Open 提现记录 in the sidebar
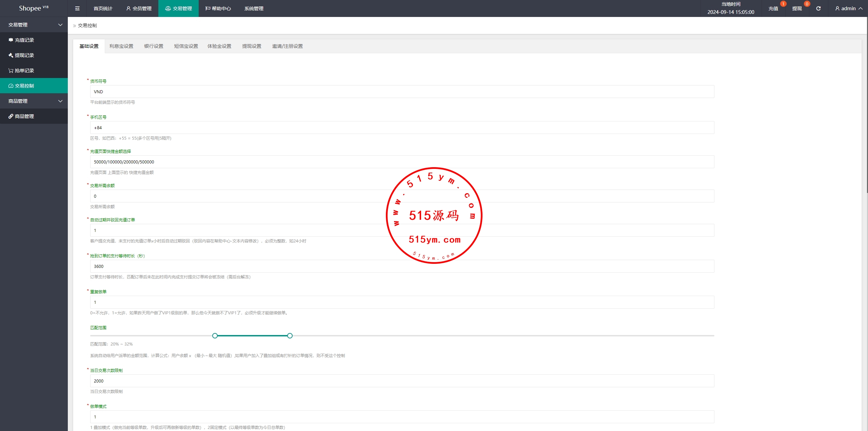Image resolution: width=868 pixels, height=431 pixels. (x=24, y=55)
